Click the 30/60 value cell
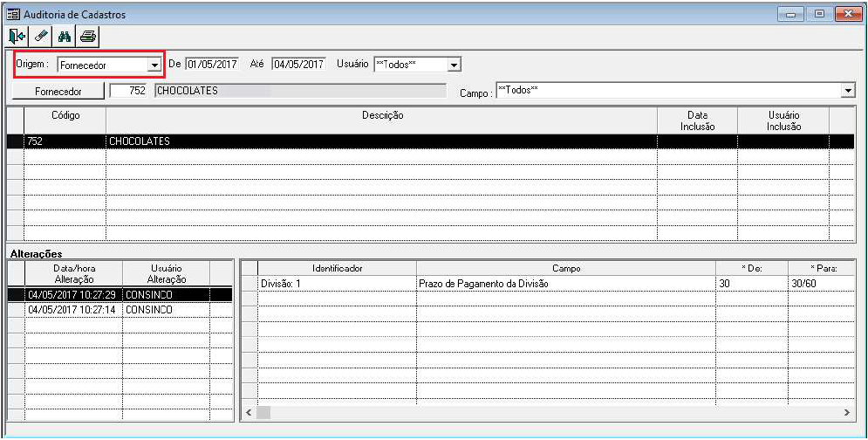Image resolution: width=868 pixels, height=440 pixels. (x=822, y=283)
